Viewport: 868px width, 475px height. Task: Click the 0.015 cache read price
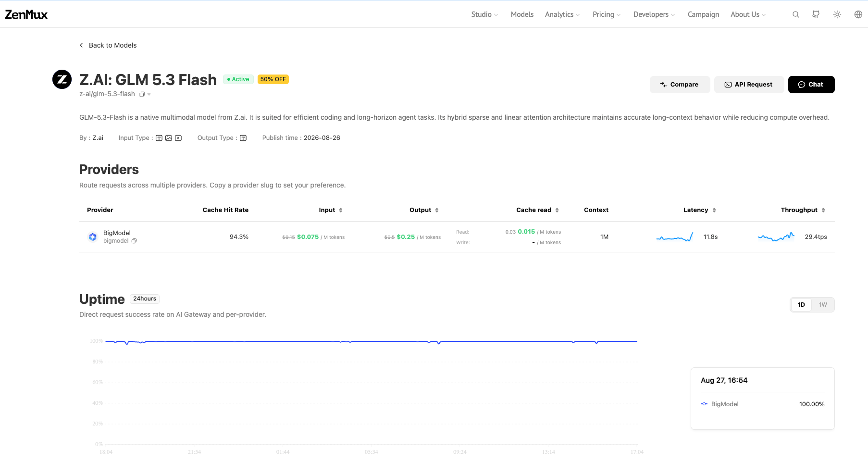pyautogui.click(x=526, y=232)
